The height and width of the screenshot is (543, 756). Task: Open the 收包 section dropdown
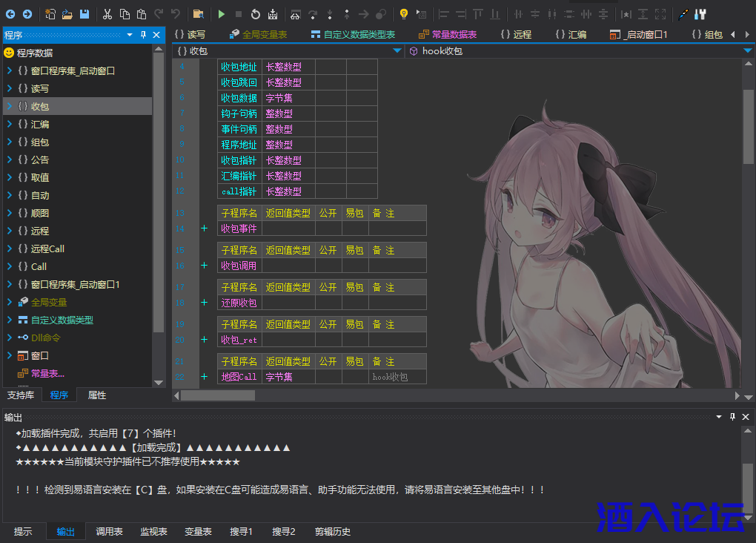(398, 50)
